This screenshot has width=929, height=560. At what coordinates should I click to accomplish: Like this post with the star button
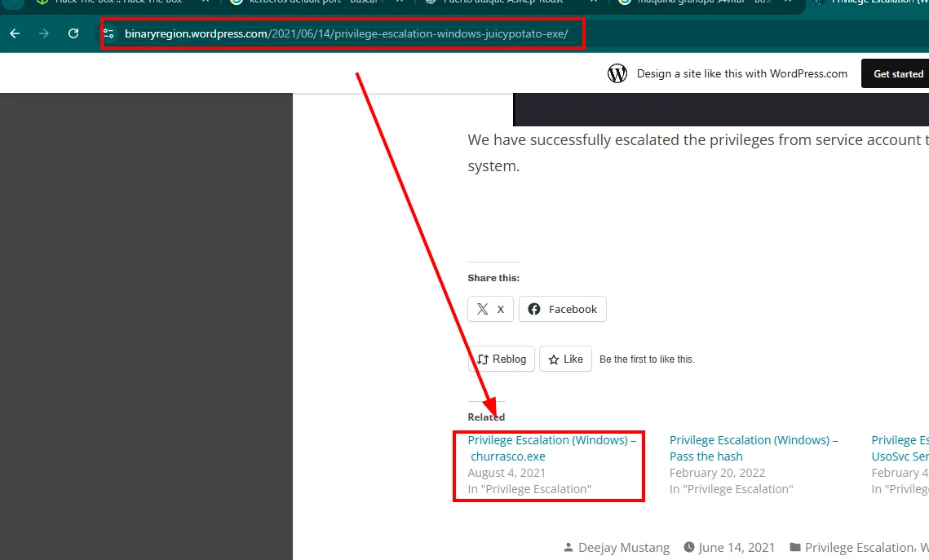coord(565,359)
